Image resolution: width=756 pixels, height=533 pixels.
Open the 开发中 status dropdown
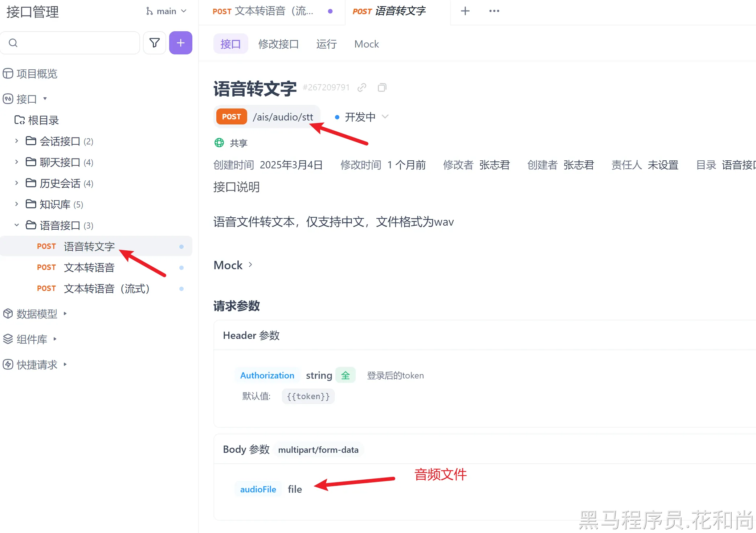pyautogui.click(x=361, y=117)
